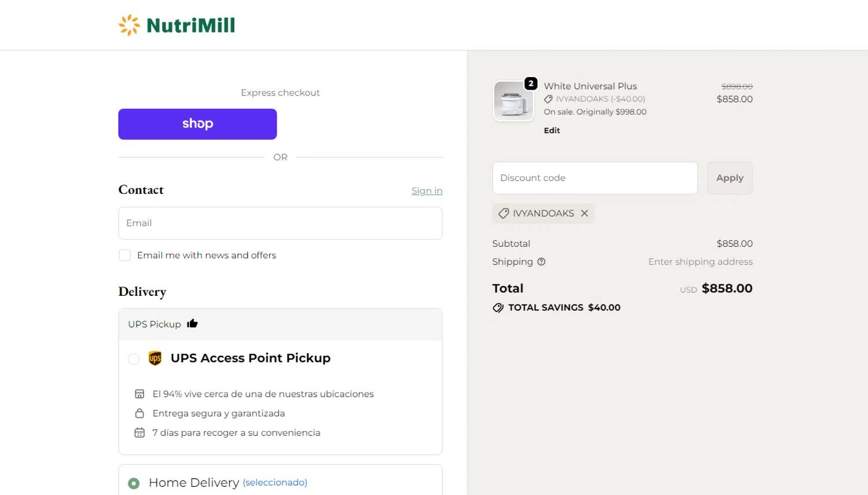This screenshot has width=868, height=495.
Task: Open White Universal Plus product thumbnail
Action: click(513, 101)
